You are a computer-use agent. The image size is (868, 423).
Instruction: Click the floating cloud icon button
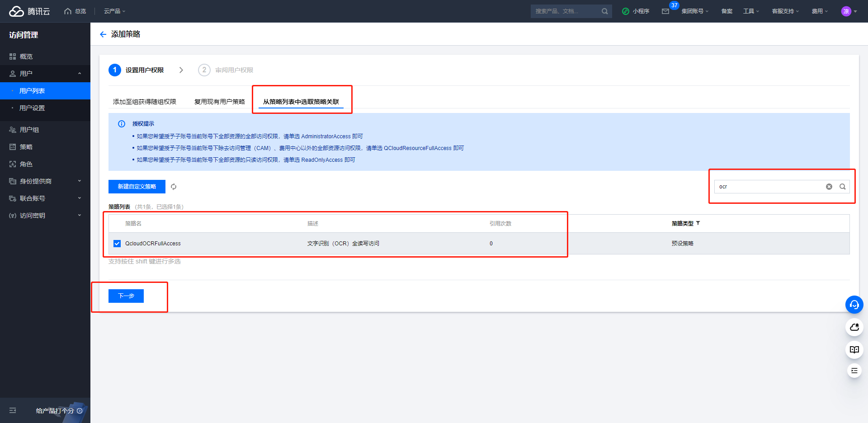pos(854,327)
